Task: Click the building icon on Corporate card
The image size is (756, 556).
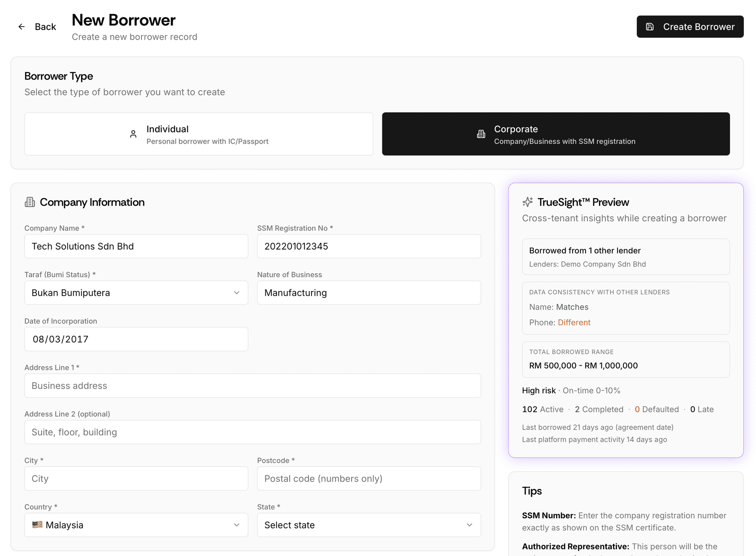Action: coord(481,133)
